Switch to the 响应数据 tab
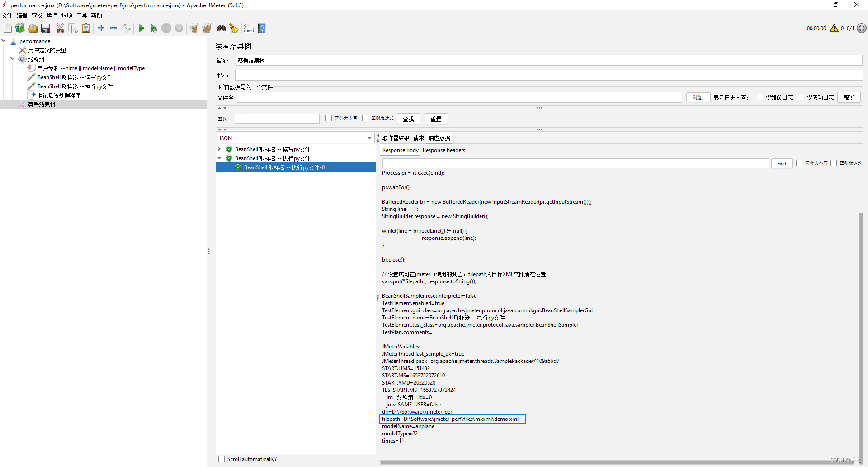 point(439,138)
